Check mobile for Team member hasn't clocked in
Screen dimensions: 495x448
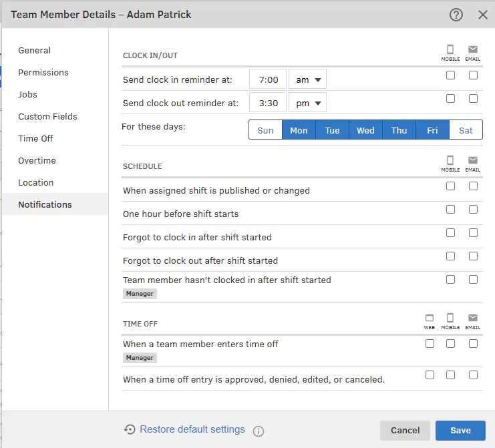450,279
